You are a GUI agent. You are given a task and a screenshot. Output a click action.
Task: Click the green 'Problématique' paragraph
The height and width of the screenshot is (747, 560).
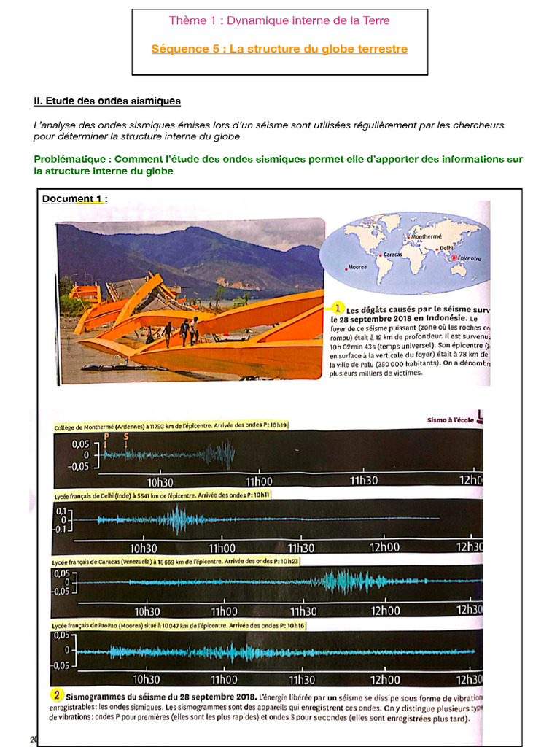point(278,165)
